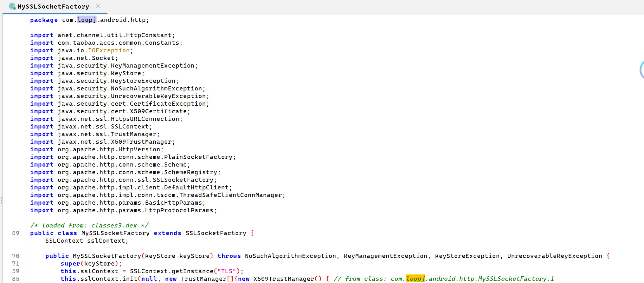Image resolution: width=644 pixels, height=283 pixels.
Task: Click the "loaded from: classes3.dex" comment
Action: pyautogui.click(x=89, y=226)
